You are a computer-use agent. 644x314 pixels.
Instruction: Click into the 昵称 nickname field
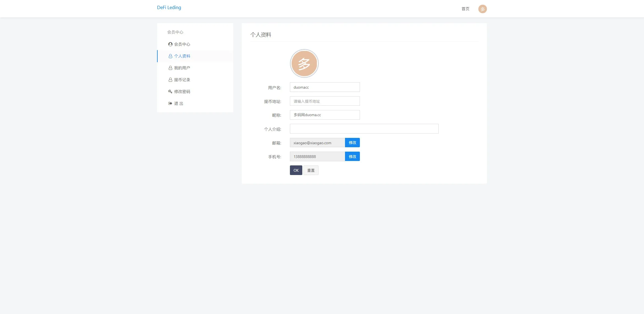[325, 115]
